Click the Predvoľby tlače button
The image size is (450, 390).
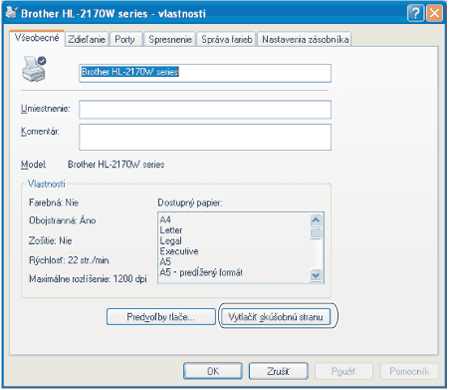[161, 316]
